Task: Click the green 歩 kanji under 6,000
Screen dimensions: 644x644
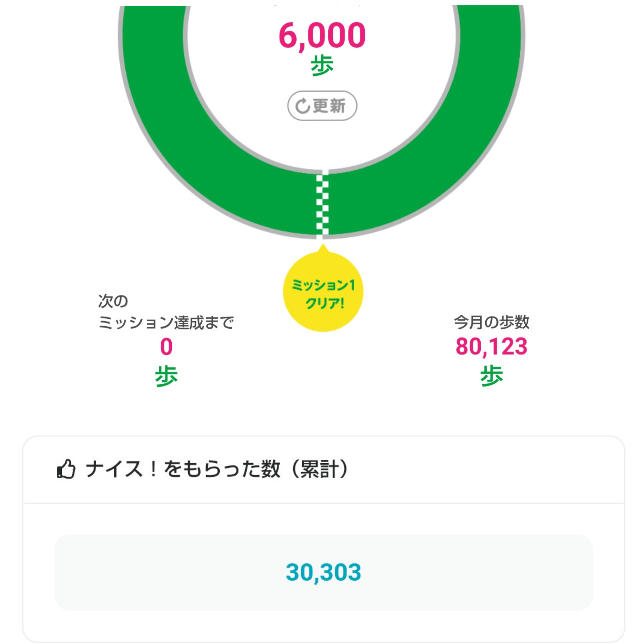Action: tap(322, 65)
